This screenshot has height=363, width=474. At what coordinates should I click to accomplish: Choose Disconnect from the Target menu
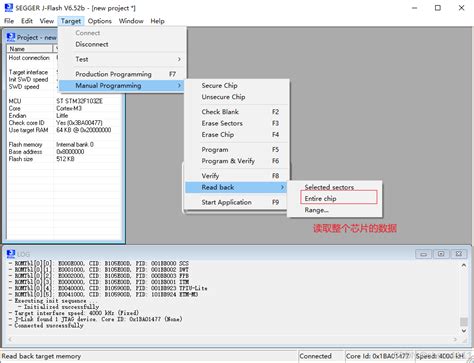pos(122,44)
